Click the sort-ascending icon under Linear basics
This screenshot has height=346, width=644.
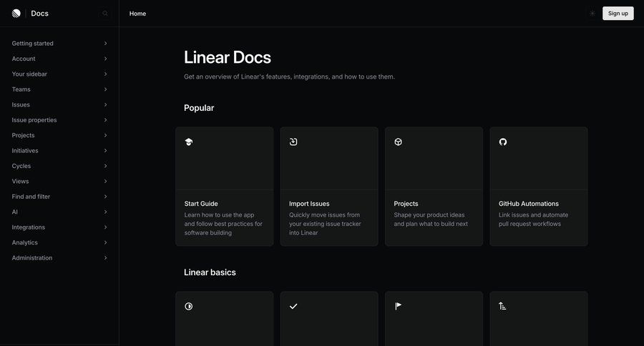(502, 306)
